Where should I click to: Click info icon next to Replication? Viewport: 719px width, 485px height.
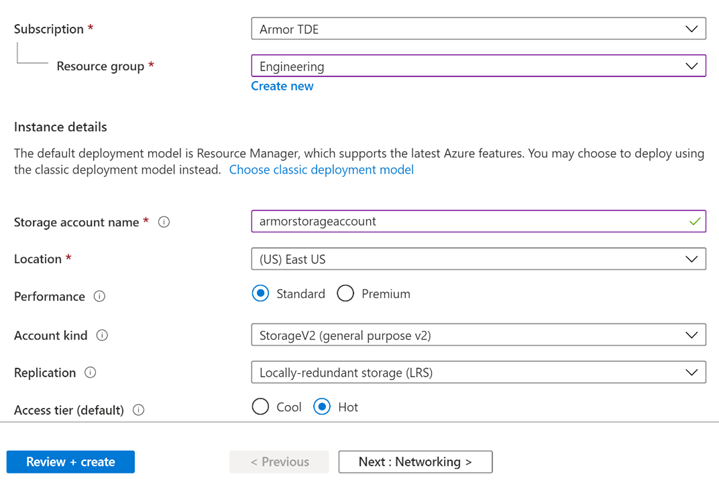pyautogui.click(x=90, y=373)
